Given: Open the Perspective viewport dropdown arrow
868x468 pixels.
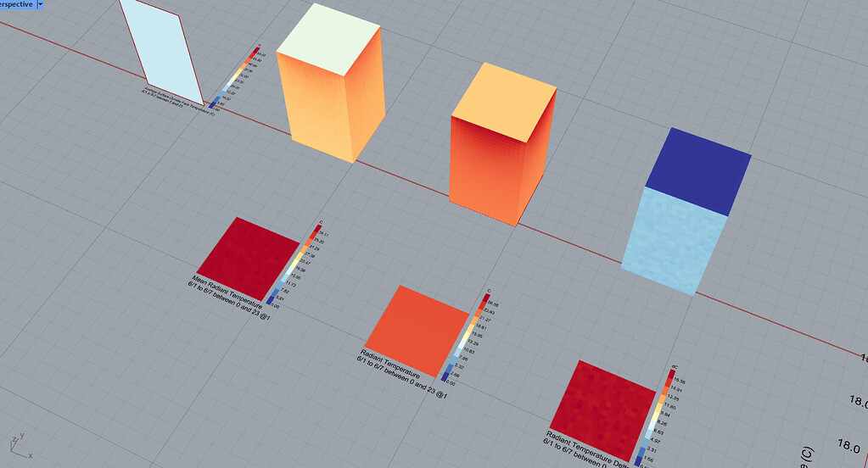Looking at the screenshot, I should 39,4.
